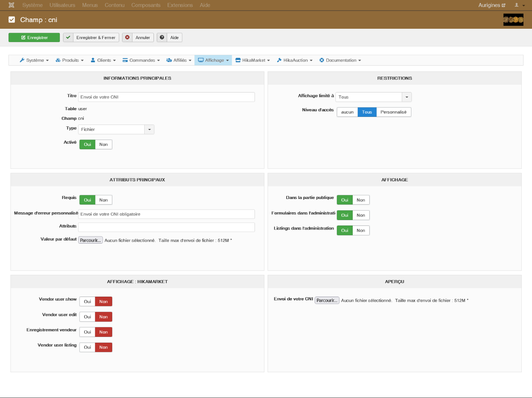This screenshot has height=398, width=532.
Task: Click the shop icon beside HikaMarket
Action: coord(238,60)
